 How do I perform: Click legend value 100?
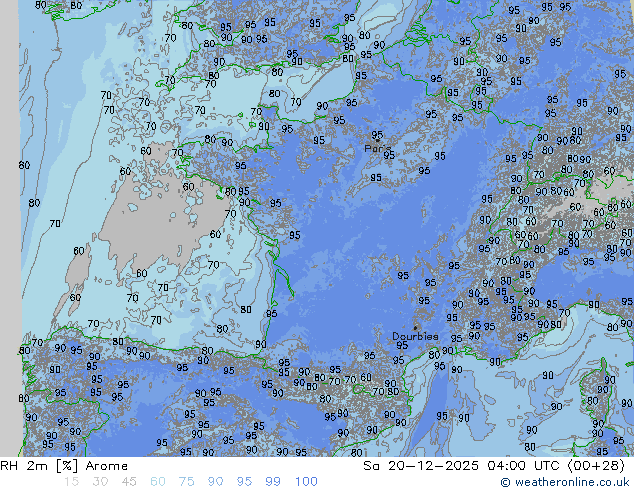click(x=306, y=482)
